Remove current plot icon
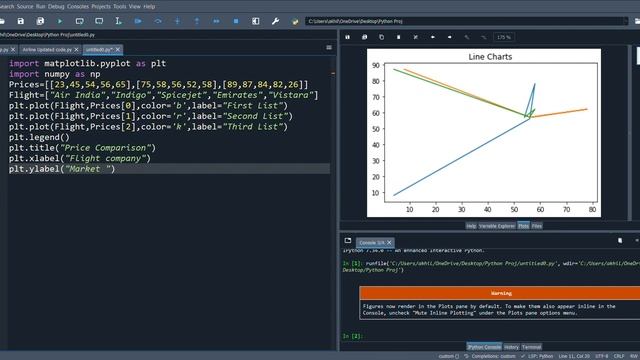The width and height of the screenshot is (640, 360). [x=398, y=37]
